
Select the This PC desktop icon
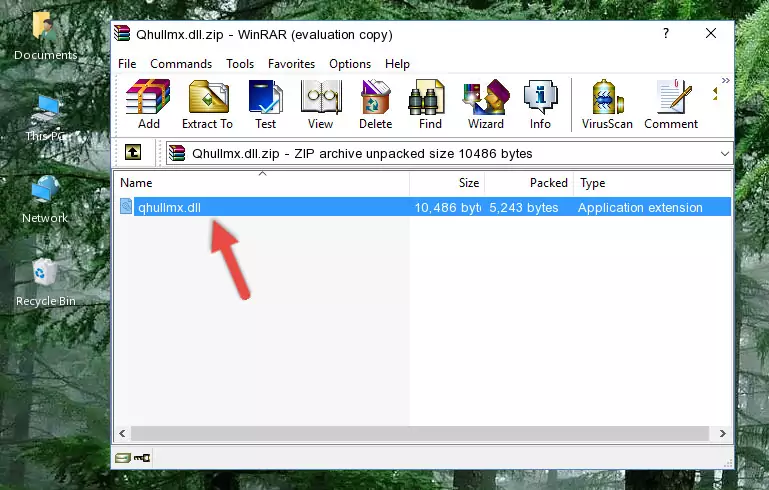(45, 118)
